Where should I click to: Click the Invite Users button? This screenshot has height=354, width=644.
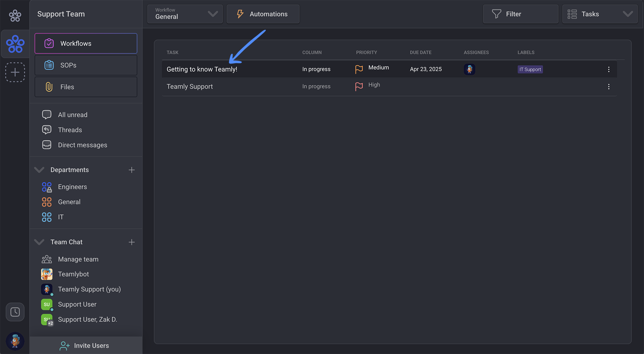coord(86,345)
